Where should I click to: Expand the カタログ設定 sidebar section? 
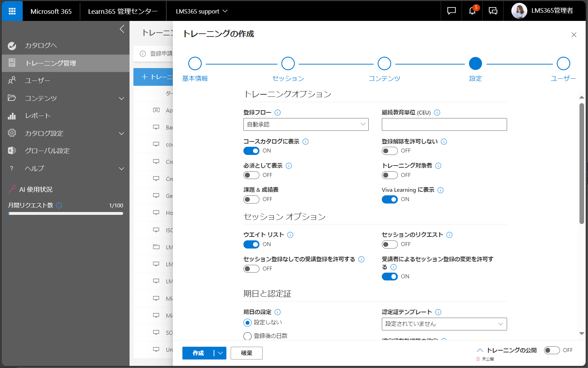point(121,133)
